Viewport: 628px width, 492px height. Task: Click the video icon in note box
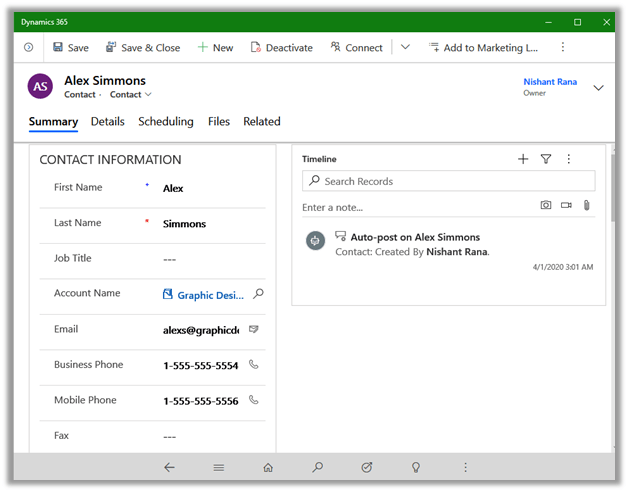point(566,205)
